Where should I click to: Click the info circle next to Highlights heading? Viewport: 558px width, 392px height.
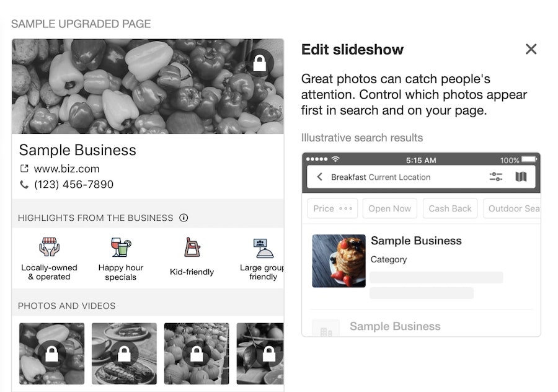pos(185,218)
